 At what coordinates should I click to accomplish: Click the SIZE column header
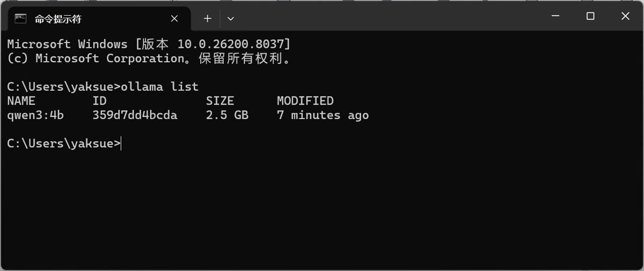pos(220,101)
